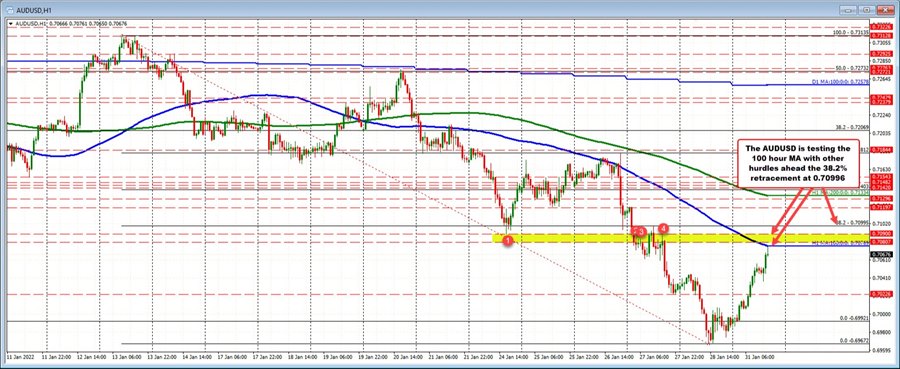Select the Fibonacci label 100.0 - 0.73135
This screenshot has width=900, height=369.
tap(851, 33)
